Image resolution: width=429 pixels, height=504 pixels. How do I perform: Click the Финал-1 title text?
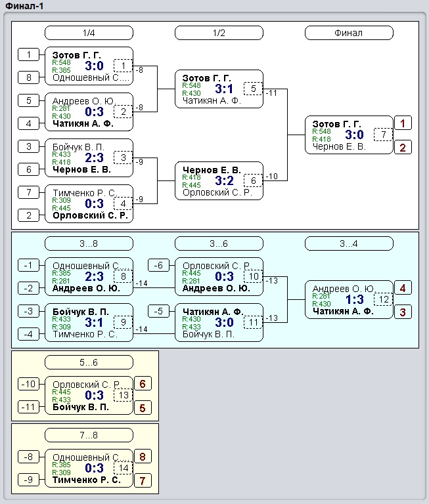click(24, 6)
